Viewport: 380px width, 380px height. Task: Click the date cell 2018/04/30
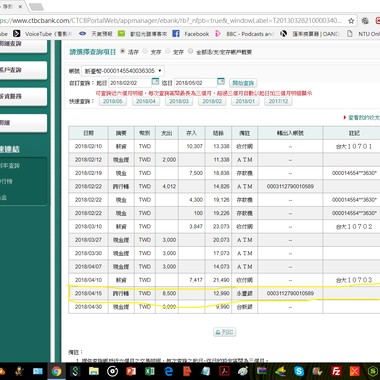pos(88,307)
